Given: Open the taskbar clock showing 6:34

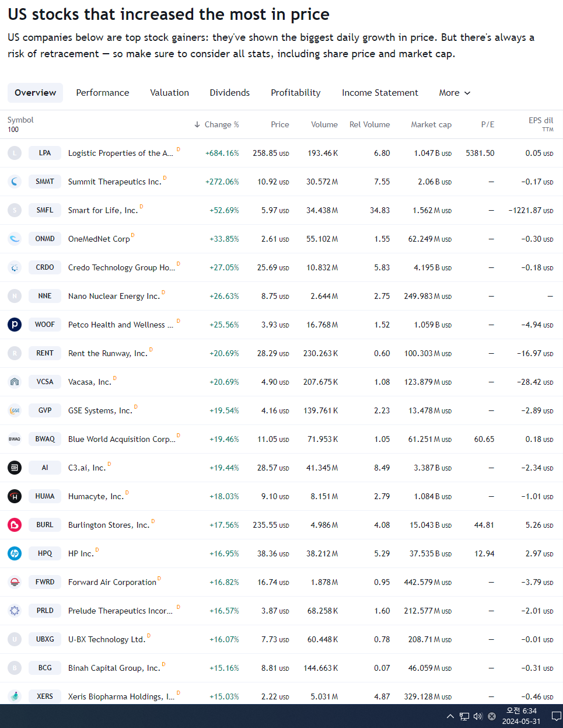Looking at the screenshot, I should [521, 716].
